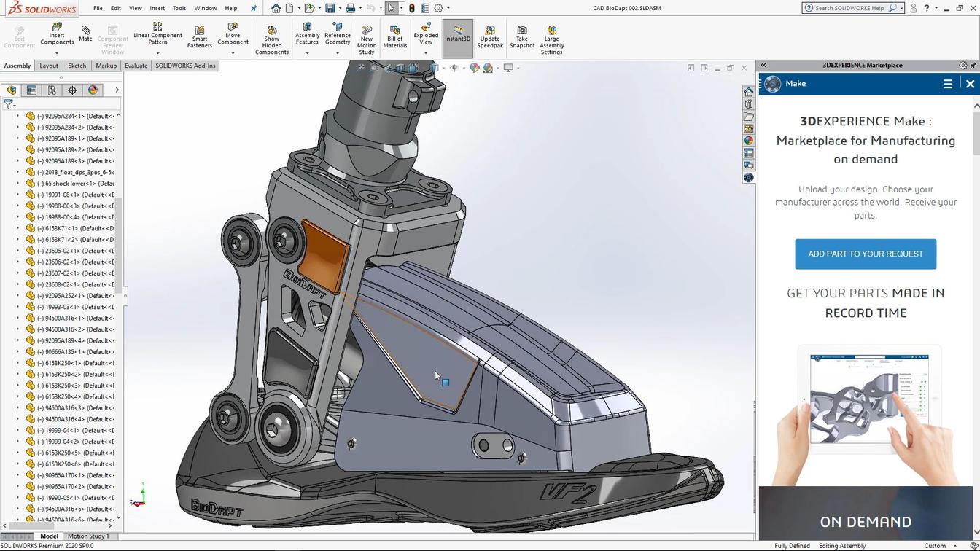Switch to the ConfigurationManager tab

coord(52,90)
